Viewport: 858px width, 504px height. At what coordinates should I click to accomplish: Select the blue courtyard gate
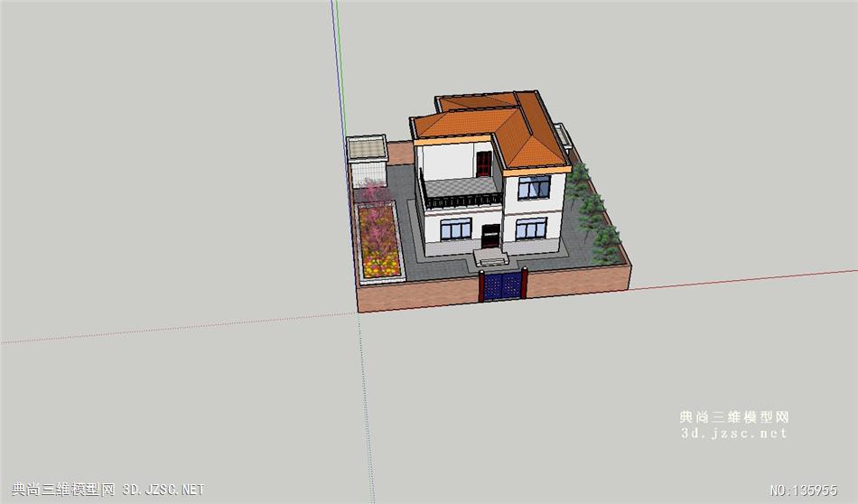point(503,286)
